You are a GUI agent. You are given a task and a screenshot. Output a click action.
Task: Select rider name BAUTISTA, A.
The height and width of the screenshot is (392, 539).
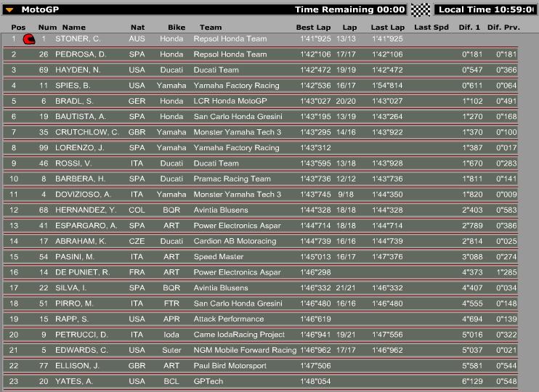81,116
